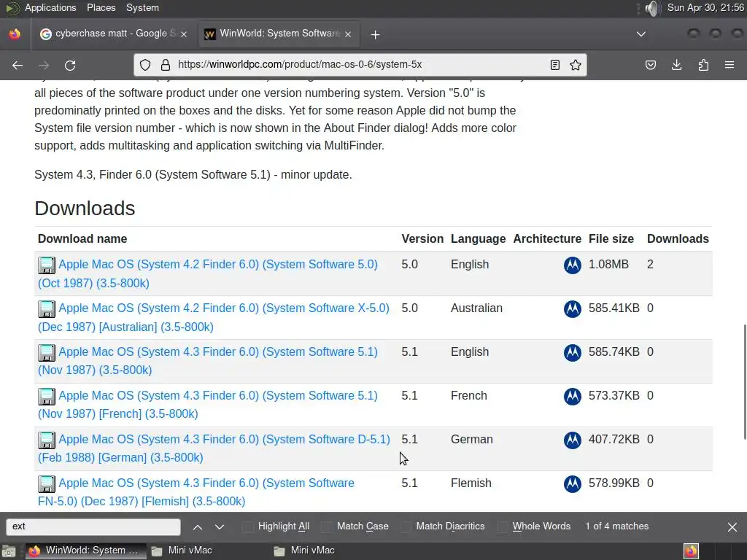
Task: Click the Firefox logo beside the tab strip
Action: click(x=15, y=34)
